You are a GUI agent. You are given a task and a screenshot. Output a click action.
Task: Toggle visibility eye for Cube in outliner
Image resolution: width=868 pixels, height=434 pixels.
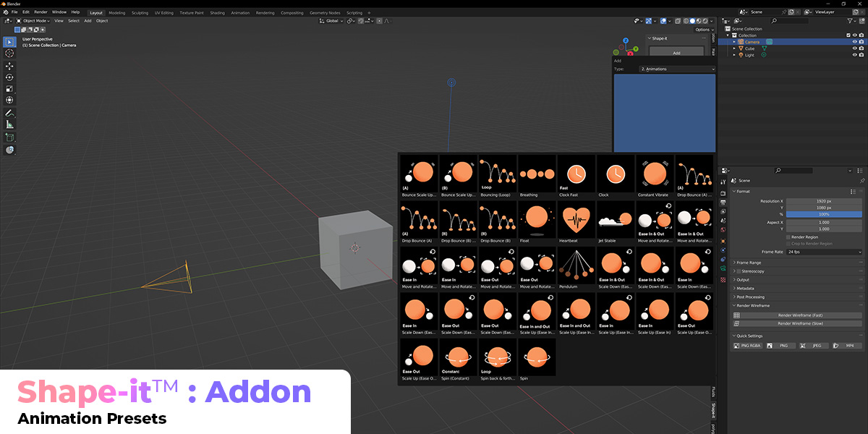click(854, 48)
